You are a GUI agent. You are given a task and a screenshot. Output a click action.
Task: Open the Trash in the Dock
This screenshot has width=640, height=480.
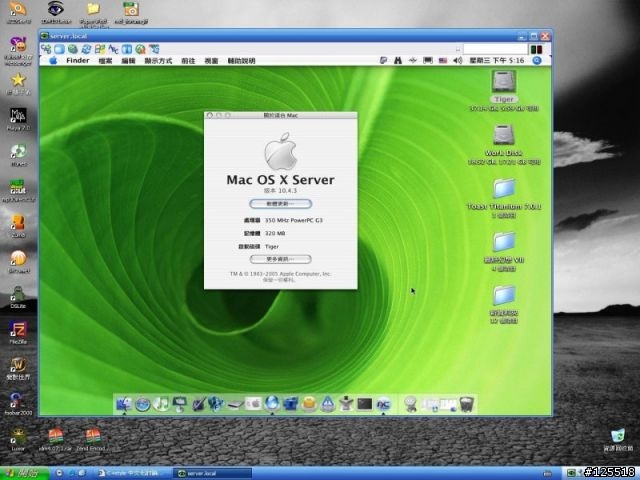click(467, 404)
